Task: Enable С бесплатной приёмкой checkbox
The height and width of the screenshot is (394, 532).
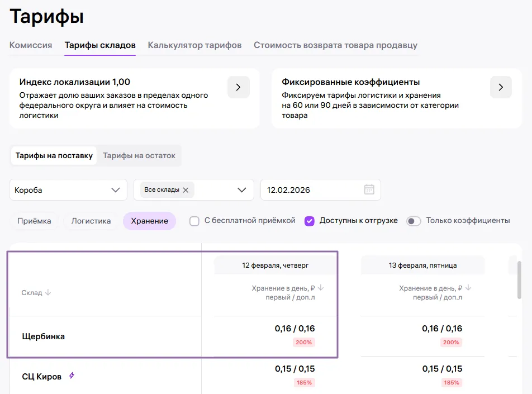Action: (x=194, y=221)
